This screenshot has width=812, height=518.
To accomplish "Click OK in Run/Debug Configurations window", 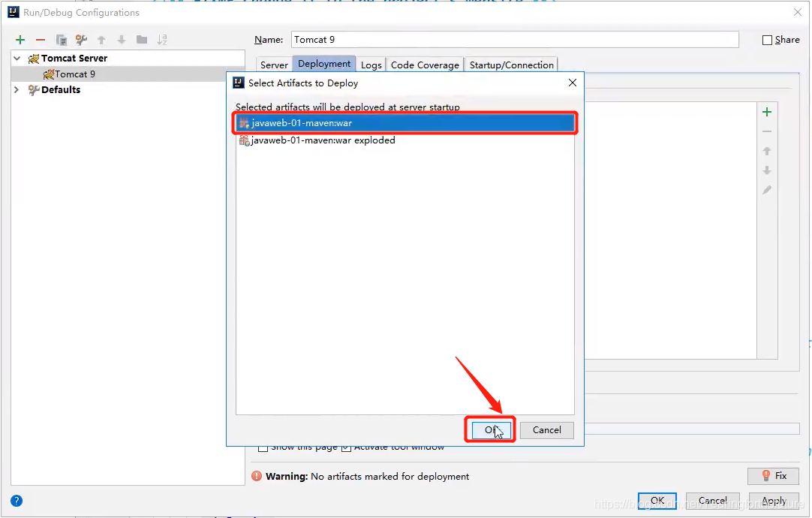I will [x=657, y=501].
